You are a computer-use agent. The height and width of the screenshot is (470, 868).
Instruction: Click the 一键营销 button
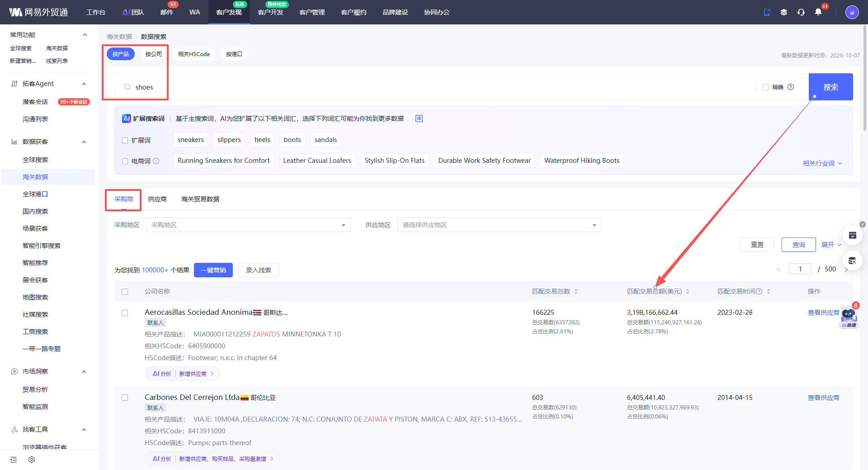213,270
